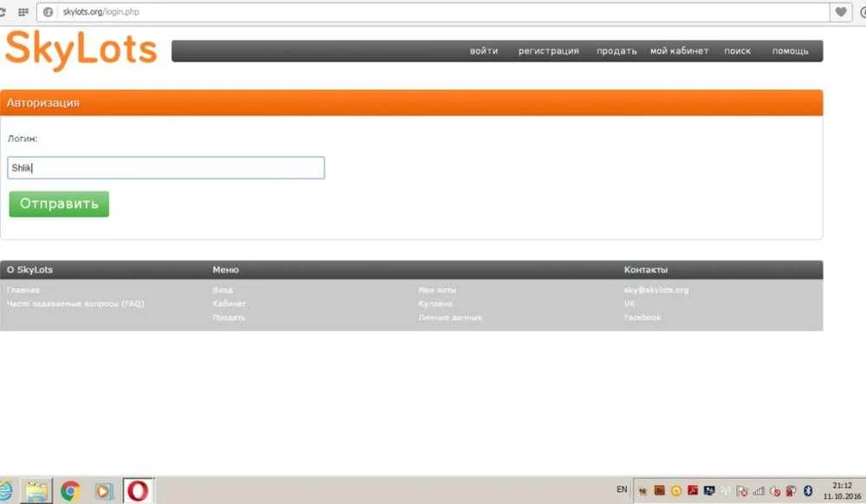The width and height of the screenshot is (866, 504).
Task: Click the site info icon beside the URL
Action: [48, 11]
